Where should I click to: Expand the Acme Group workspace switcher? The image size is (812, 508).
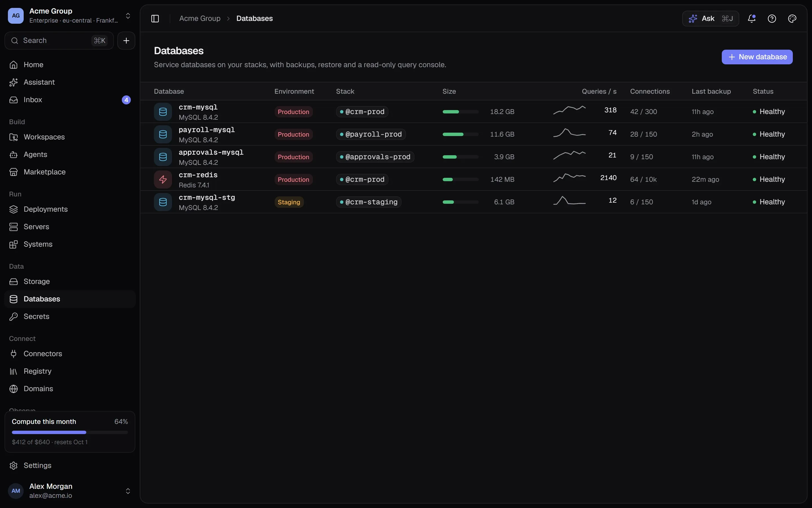(128, 16)
